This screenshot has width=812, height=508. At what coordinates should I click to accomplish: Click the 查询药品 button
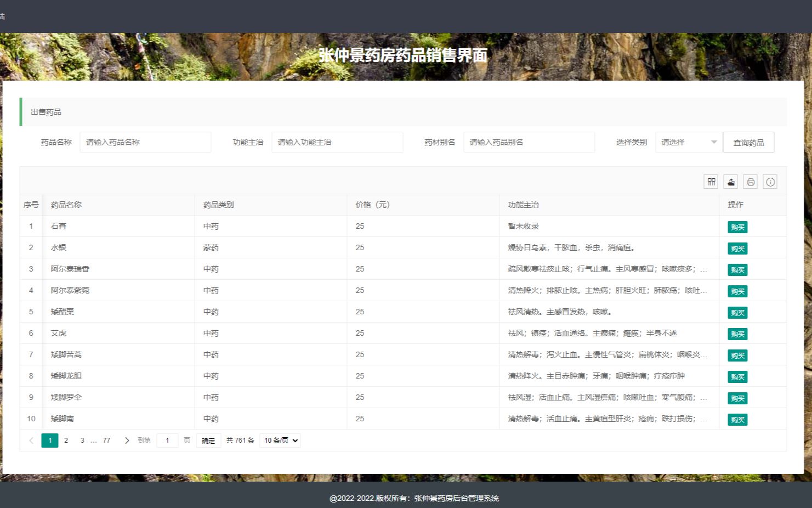click(748, 142)
